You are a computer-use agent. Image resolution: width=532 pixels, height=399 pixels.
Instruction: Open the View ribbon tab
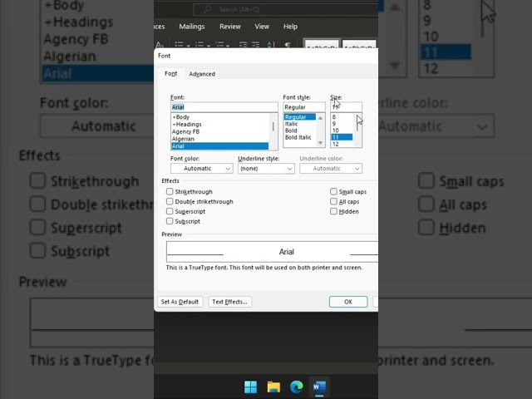(262, 27)
